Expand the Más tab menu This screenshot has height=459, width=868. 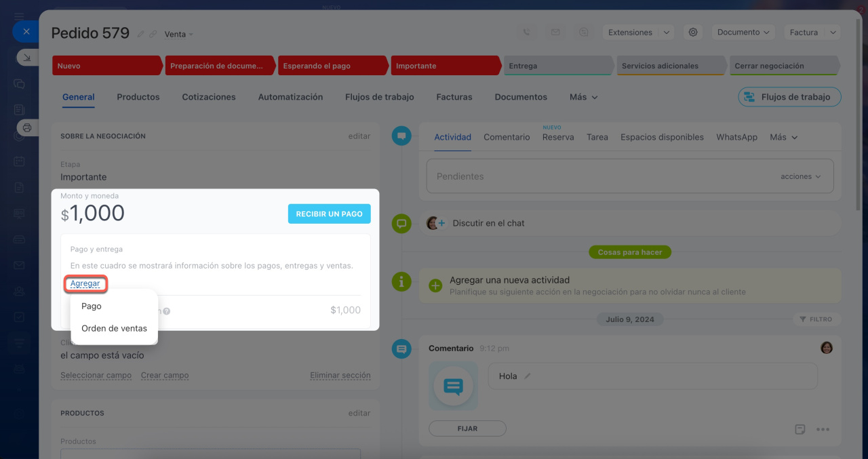click(583, 97)
